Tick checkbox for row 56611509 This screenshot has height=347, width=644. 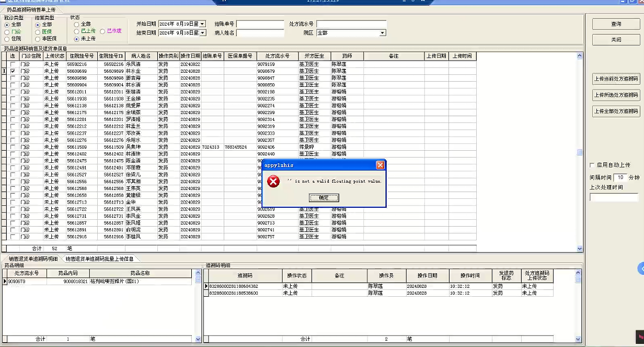[13, 147]
